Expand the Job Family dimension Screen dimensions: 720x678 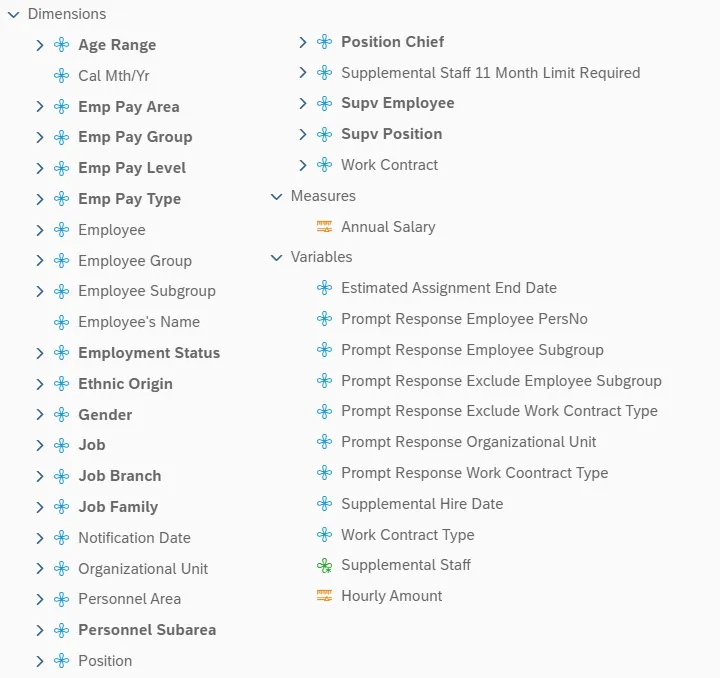coord(40,507)
